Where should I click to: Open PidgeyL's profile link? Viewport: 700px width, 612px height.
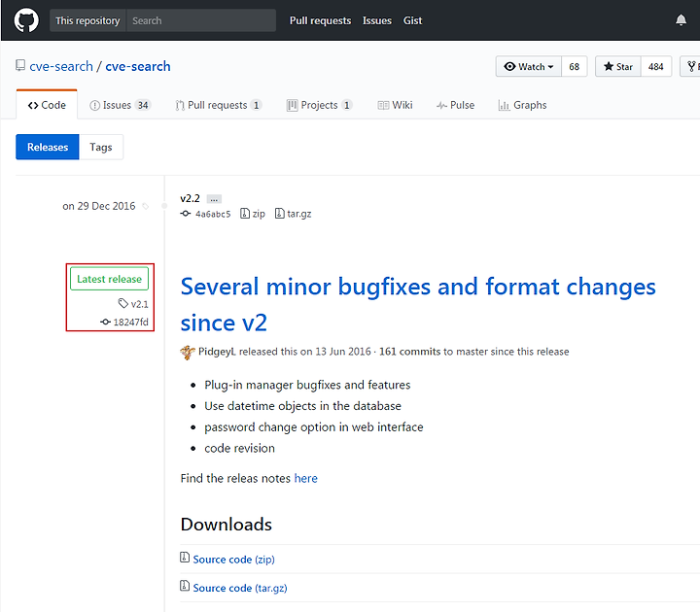216,352
